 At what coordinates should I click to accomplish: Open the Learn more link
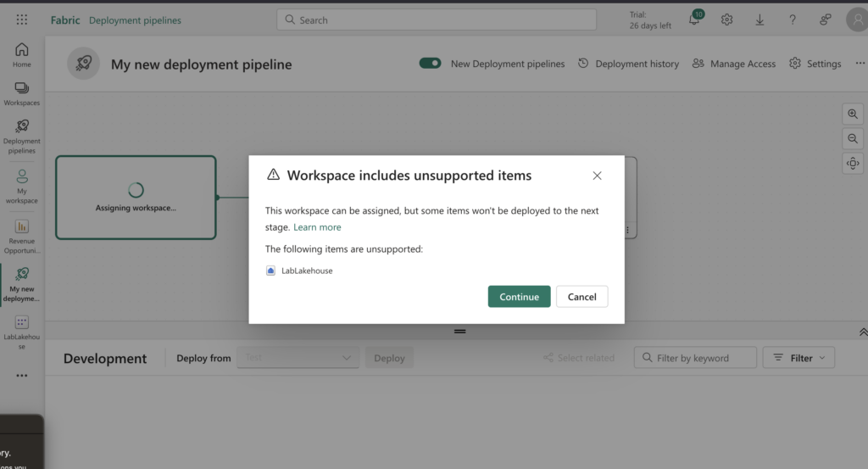[x=317, y=227]
